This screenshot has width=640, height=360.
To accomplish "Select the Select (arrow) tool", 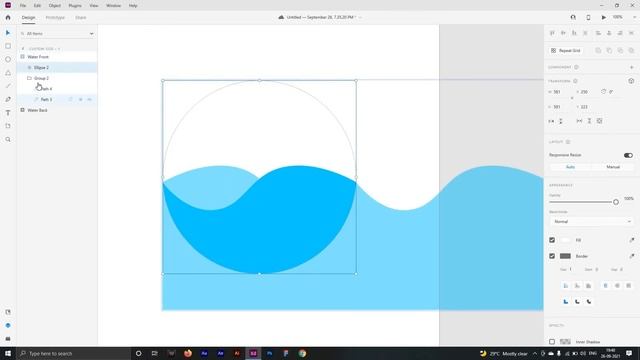I will click(x=8, y=33).
